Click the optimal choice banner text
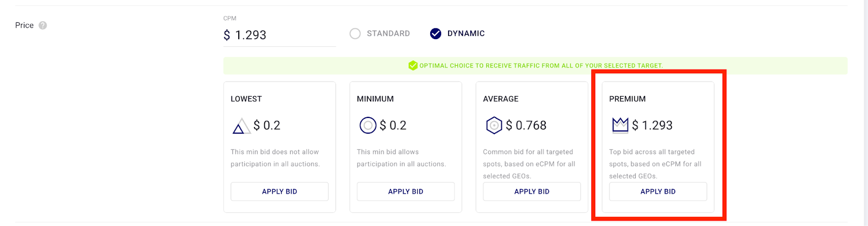Screen dimensions: 868x226 pos(541,66)
